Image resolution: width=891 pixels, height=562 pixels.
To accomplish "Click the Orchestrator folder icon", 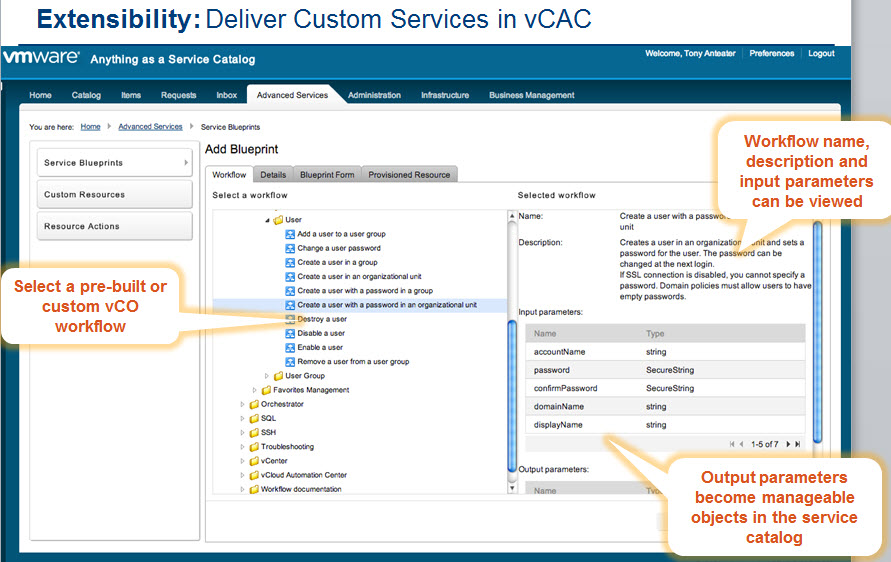I will point(254,405).
